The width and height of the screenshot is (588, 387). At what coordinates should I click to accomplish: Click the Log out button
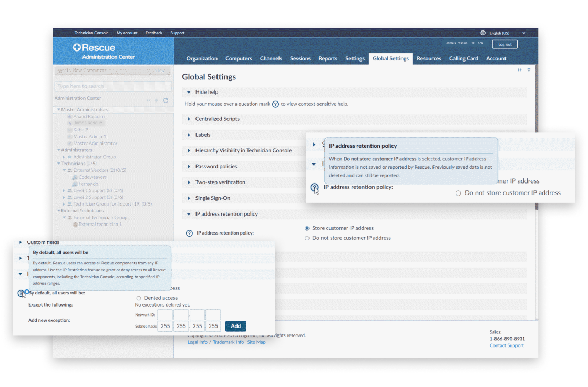click(x=504, y=44)
